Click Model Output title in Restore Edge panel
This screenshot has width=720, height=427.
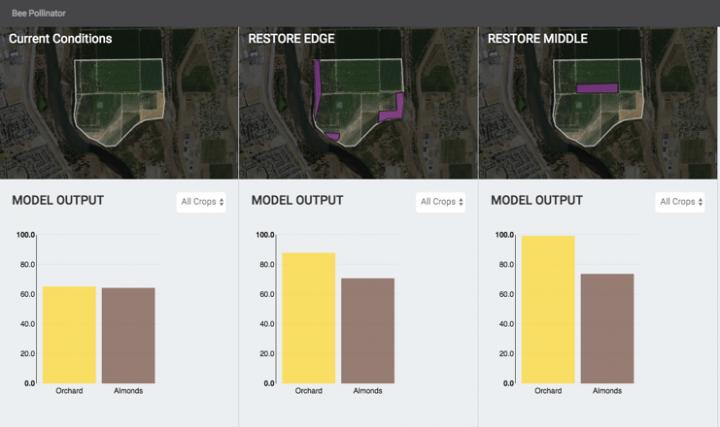pos(297,200)
